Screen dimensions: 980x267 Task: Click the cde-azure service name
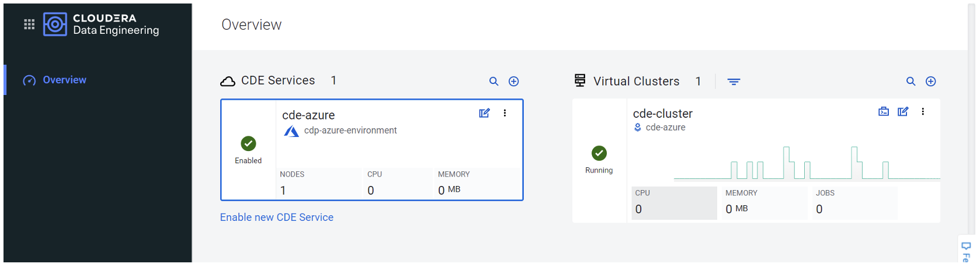308,115
